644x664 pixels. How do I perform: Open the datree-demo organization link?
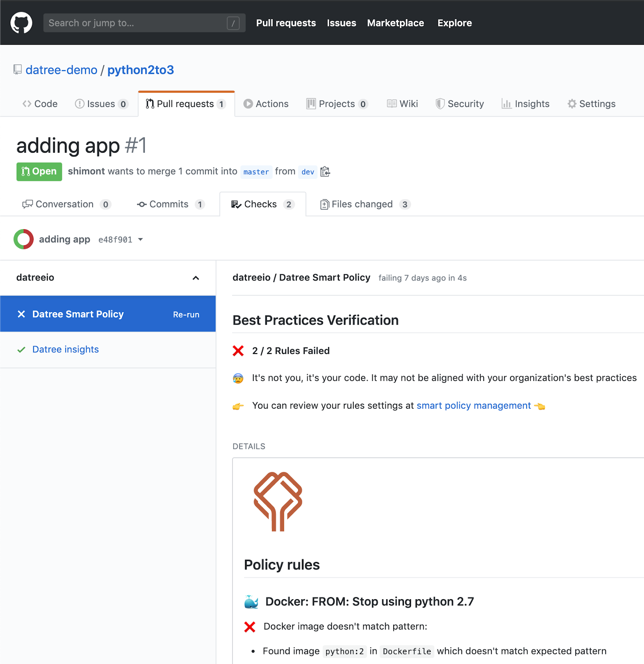pos(61,70)
